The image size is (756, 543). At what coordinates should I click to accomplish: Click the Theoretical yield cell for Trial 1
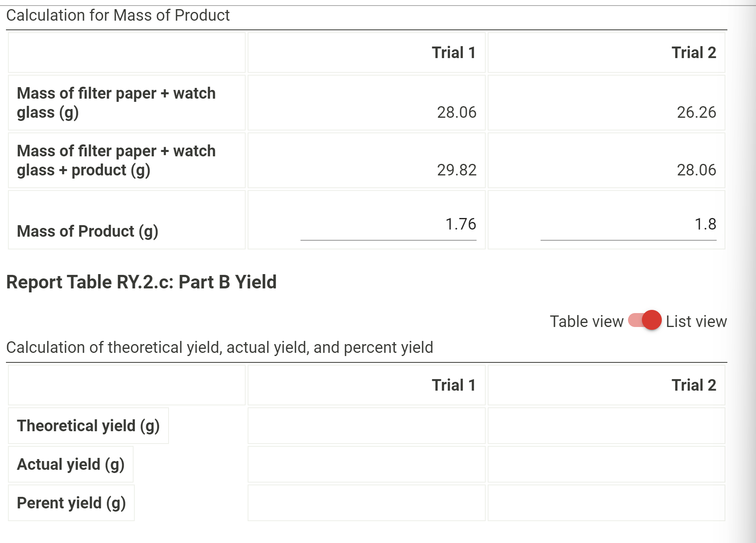366,426
